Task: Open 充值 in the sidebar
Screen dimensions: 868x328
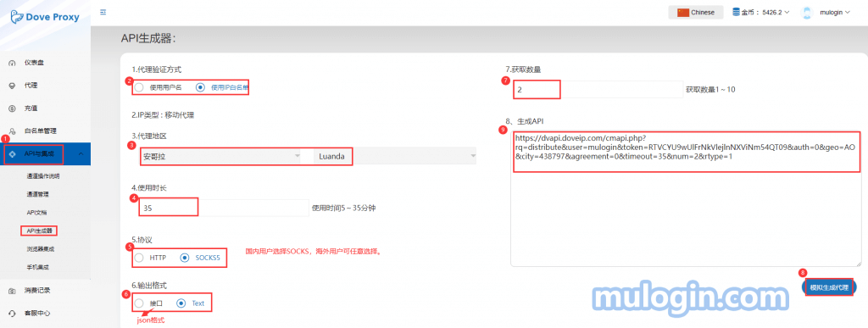Action: (31, 108)
